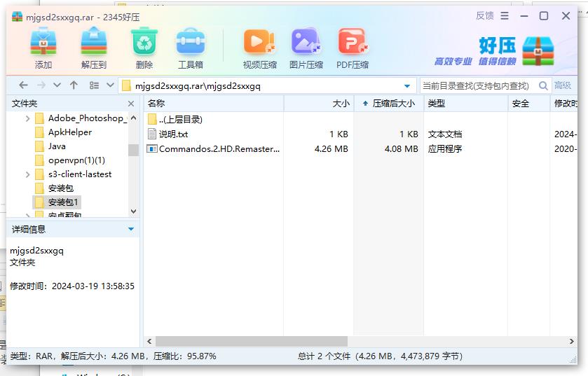Click horizontal scrollbar right arrow

[x=571, y=341]
